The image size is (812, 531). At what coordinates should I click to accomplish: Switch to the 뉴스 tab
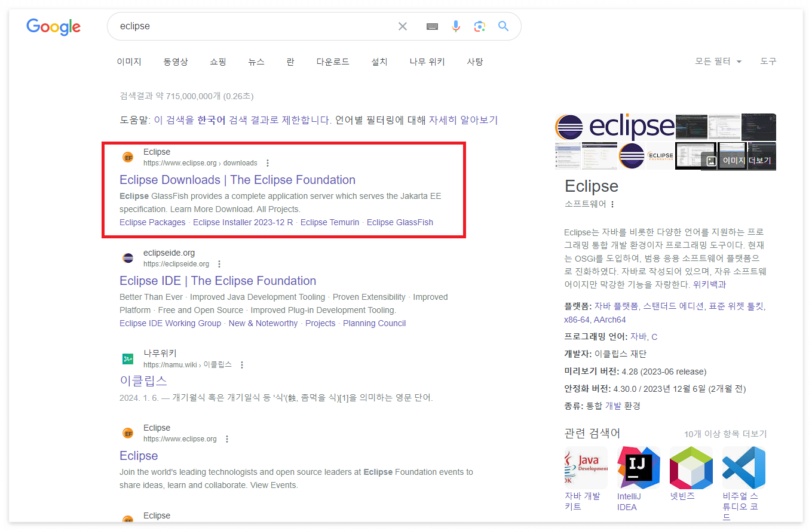pos(256,62)
